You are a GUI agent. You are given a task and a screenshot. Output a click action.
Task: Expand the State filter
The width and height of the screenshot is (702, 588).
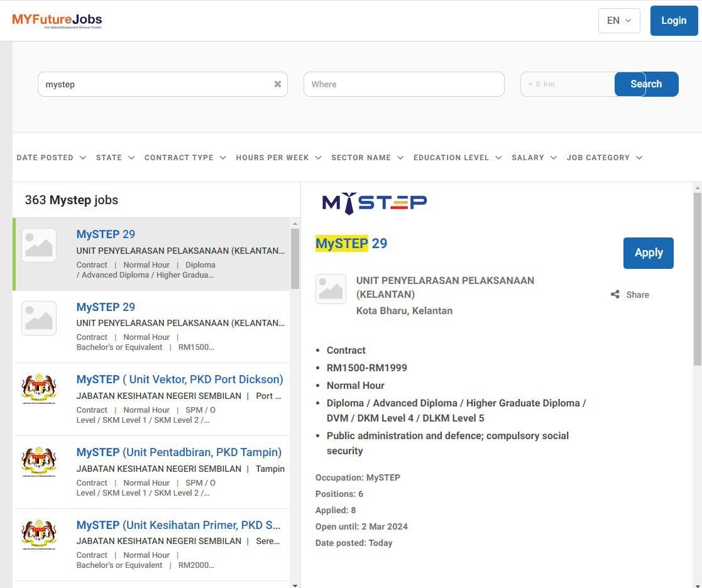[115, 158]
